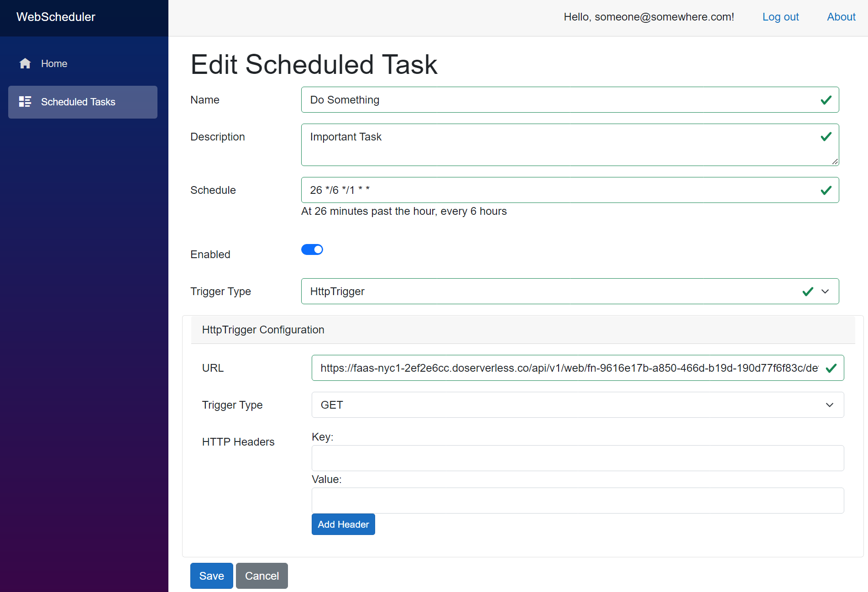Click the Add Header button
868x592 pixels.
coord(343,524)
